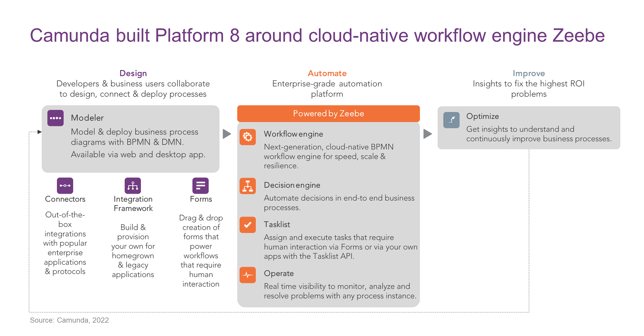This screenshot has width=644, height=336.
Task: Click 'Model & deploy business process' description
Action: (135, 137)
